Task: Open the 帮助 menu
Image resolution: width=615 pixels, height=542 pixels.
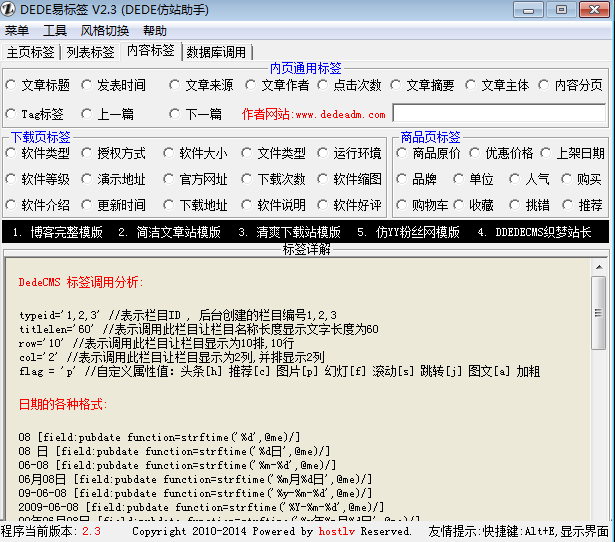Action: [155, 31]
